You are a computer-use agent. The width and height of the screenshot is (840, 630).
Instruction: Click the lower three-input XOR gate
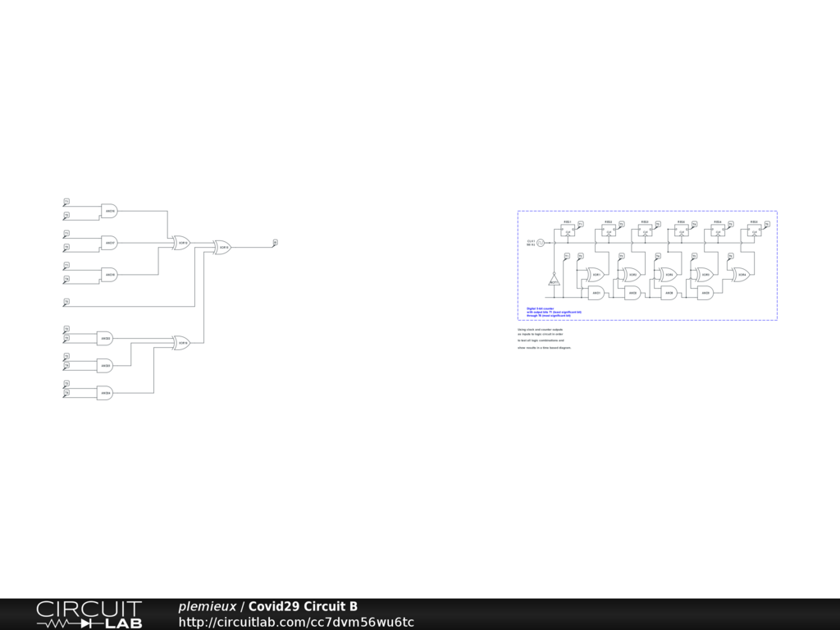point(182,343)
